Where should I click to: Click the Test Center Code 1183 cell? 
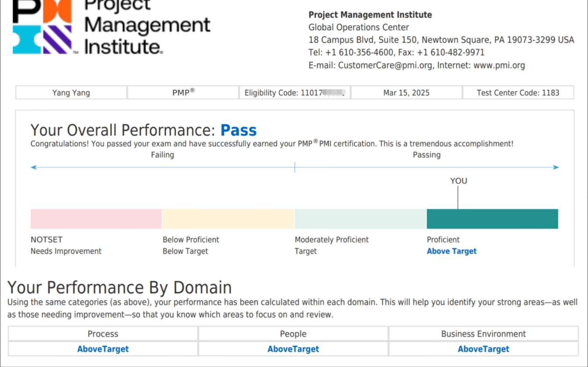tap(518, 93)
